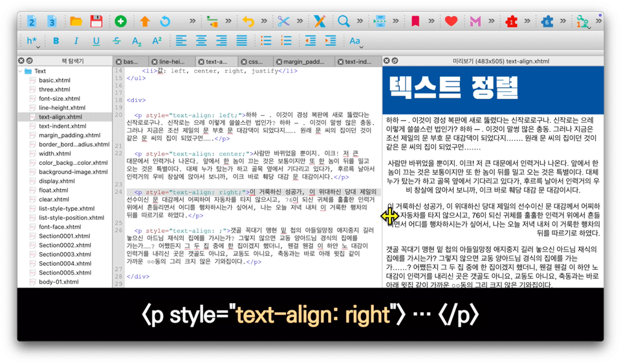Viewport: 621px width, 364px height.
Task: Cut selection with the scissors icon
Action: [x=283, y=21]
